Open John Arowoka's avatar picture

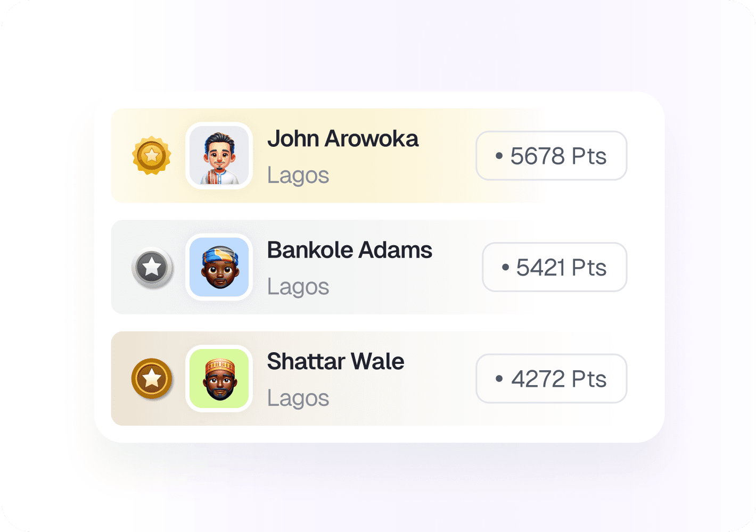click(219, 155)
